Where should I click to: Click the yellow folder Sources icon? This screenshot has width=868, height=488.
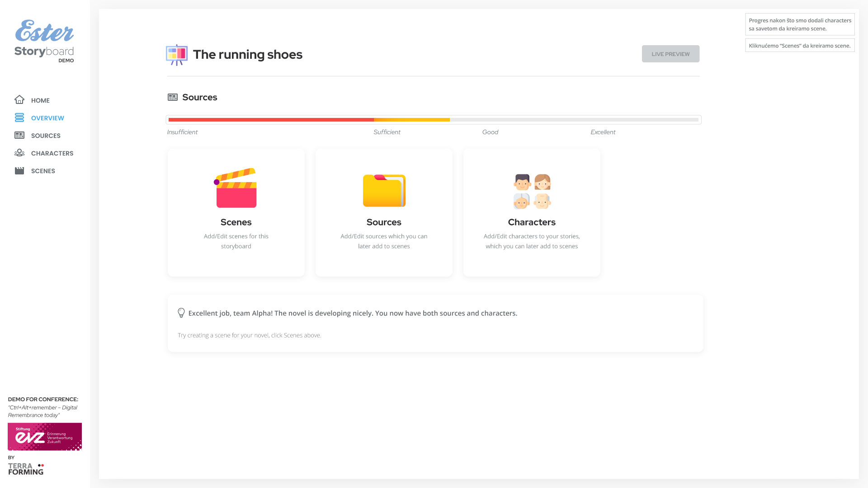(x=384, y=191)
